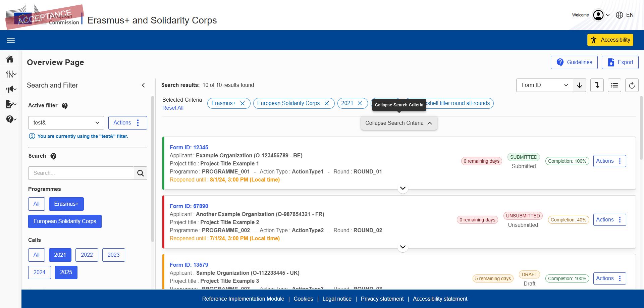Image resolution: width=644 pixels, height=308 pixels.
Task: Open the hamburger navigation menu
Action: coord(11,40)
